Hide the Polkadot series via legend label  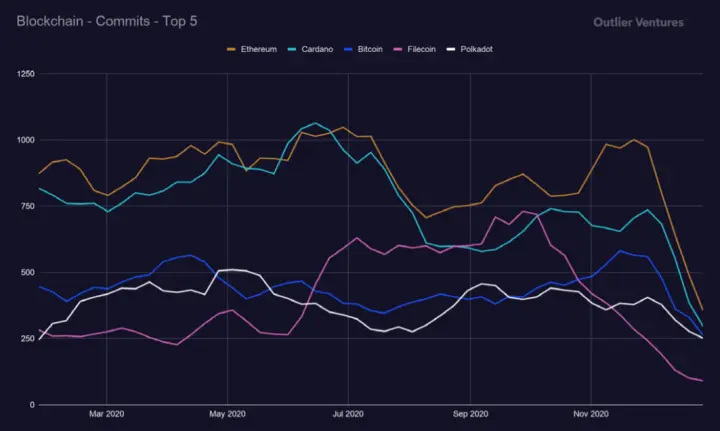[x=476, y=49]
